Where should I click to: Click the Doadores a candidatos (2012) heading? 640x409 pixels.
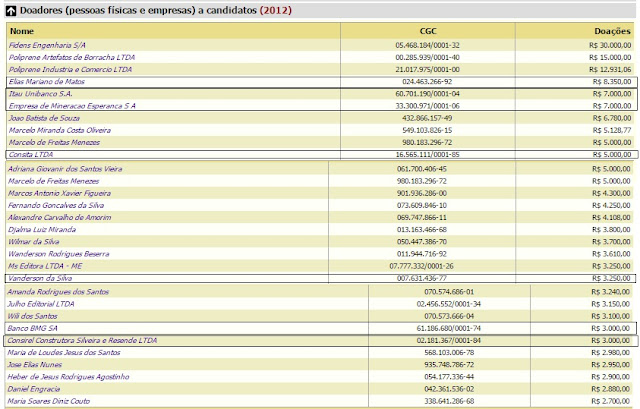point(156,11)
